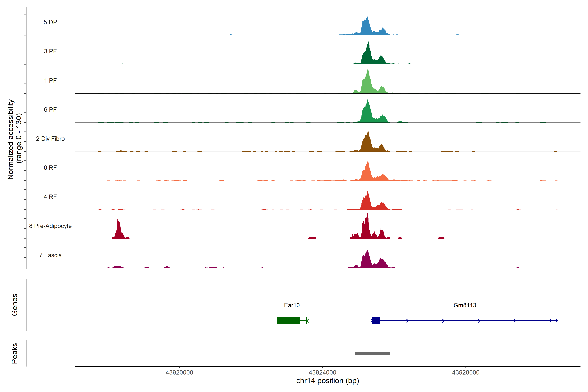The width and height of the screenshot is (588, 392).
Task: Click the 6 PF track label
Action: click(50, 109)
